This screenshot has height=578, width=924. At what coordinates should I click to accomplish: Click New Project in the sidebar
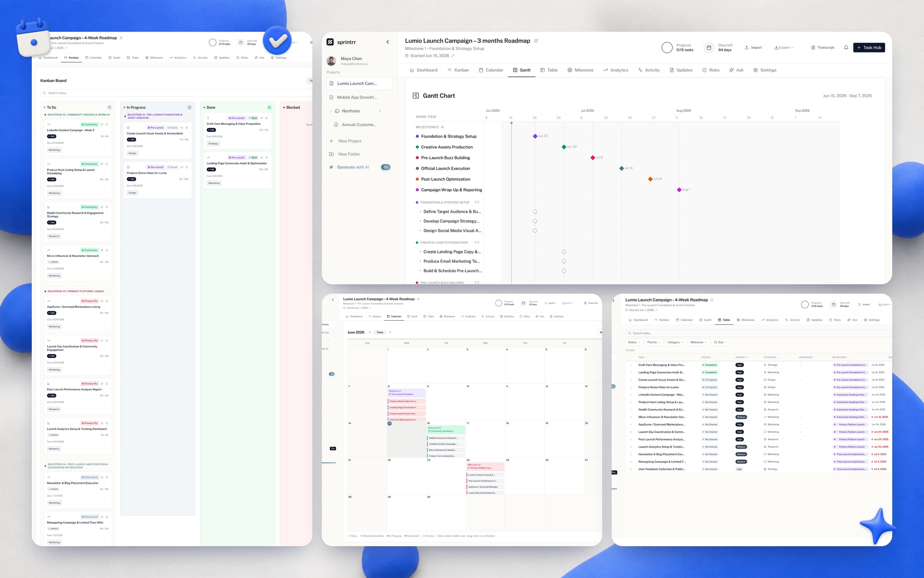[345, 141]
